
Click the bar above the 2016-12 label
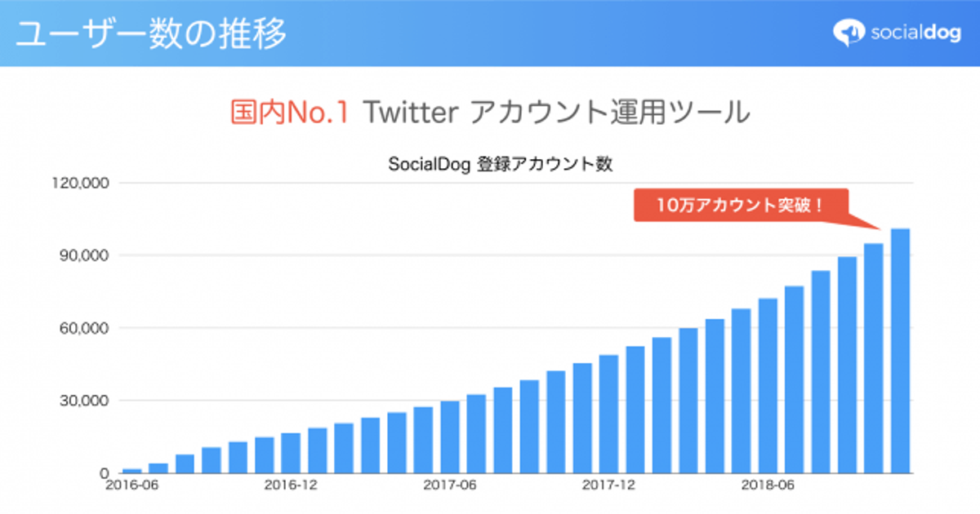coord(292,453)
